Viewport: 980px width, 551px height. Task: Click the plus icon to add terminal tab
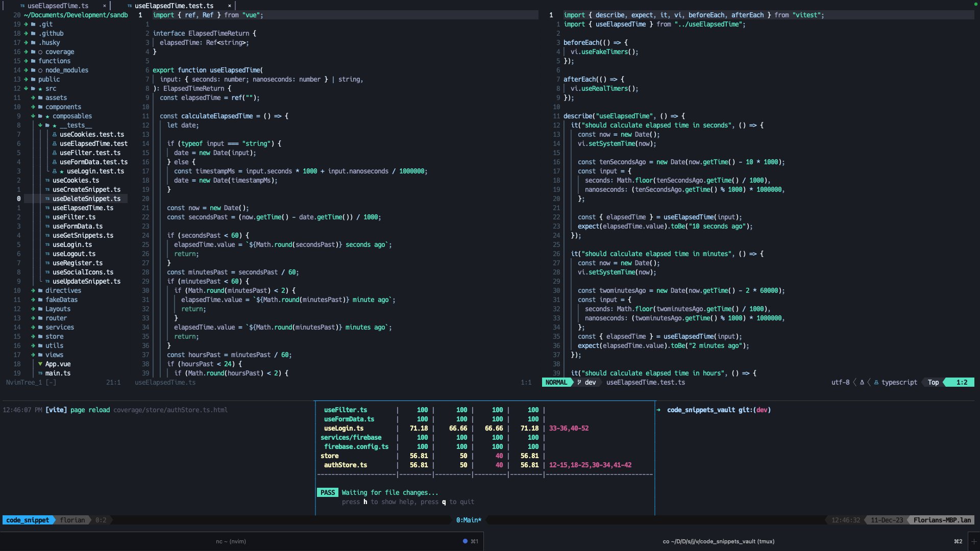(974, 541)
